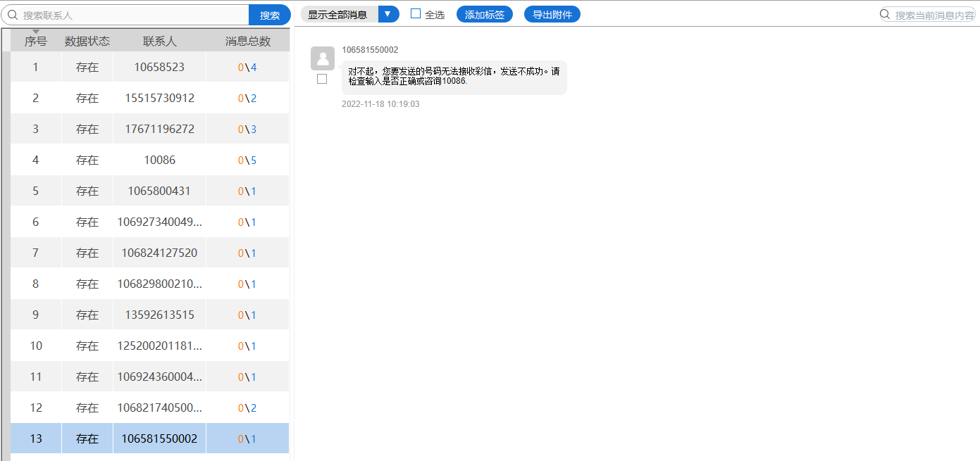Click the 显示全部消息 combo box text
The width and height of the screenshot is (980, 461).
[339, 14]
